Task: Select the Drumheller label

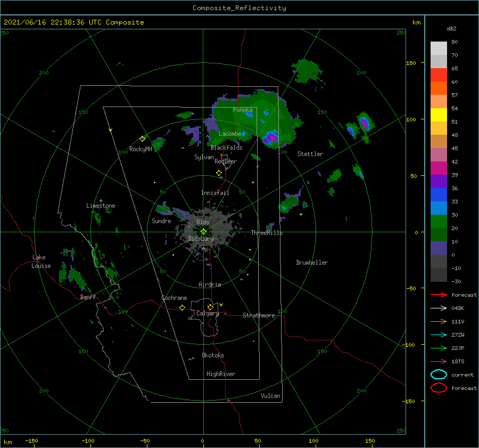Action: [312, 263]
